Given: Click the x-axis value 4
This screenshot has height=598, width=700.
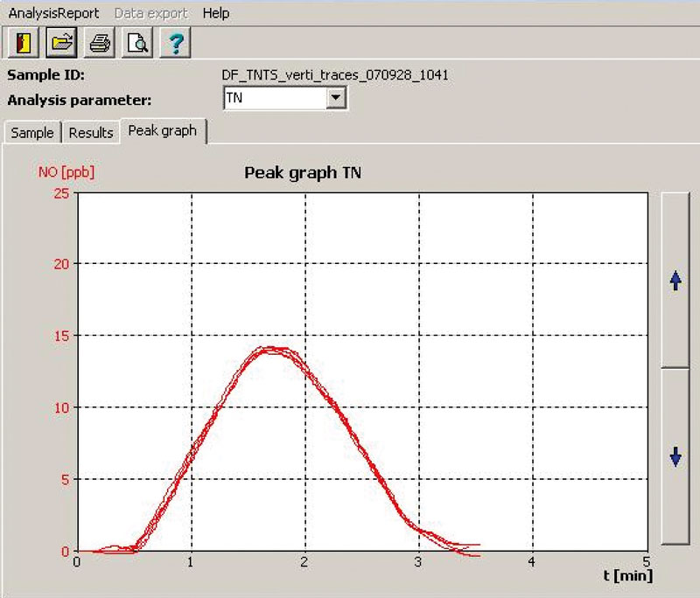Looking at the screenshot, I should tap(531, 561).
